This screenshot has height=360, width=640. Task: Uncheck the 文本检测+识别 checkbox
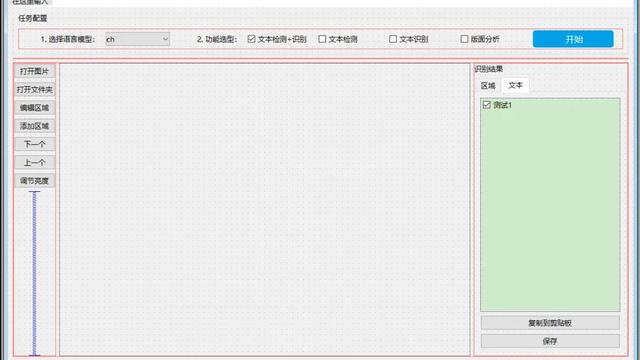pos(251,39)
